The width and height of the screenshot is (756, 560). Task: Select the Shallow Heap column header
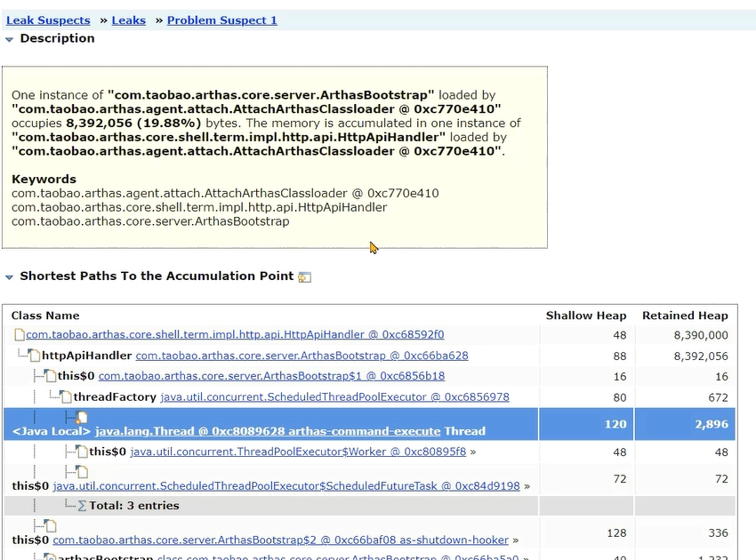[x=586, y=316]
